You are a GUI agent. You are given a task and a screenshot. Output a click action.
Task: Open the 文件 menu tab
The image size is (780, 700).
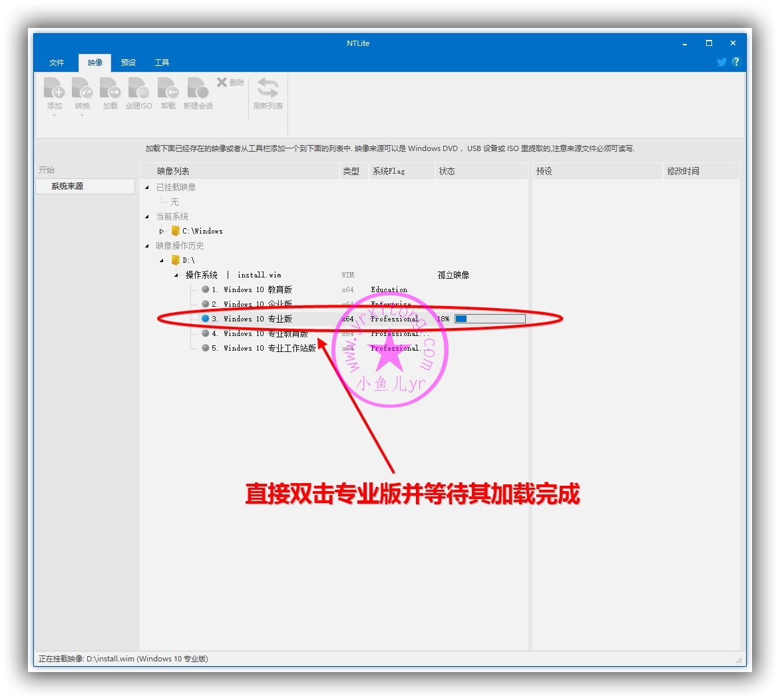tap(57, 63)
